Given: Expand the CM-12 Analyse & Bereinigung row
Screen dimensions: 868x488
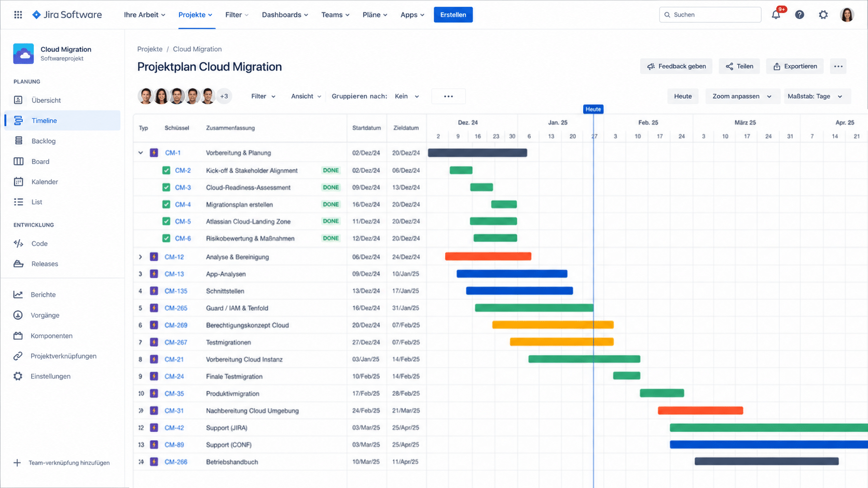Looking at the screenshot, I should (x=141, y=257).
